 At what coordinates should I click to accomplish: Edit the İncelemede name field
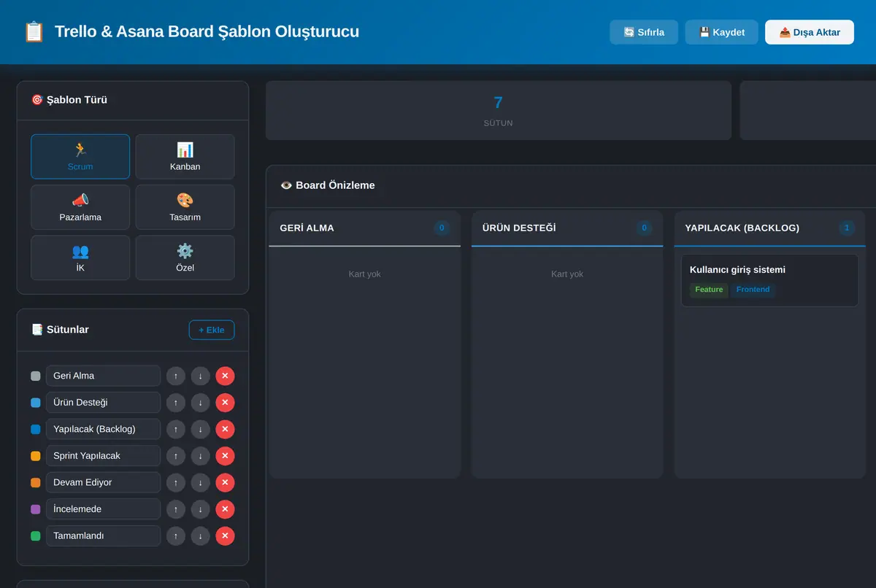pos(103,509)
